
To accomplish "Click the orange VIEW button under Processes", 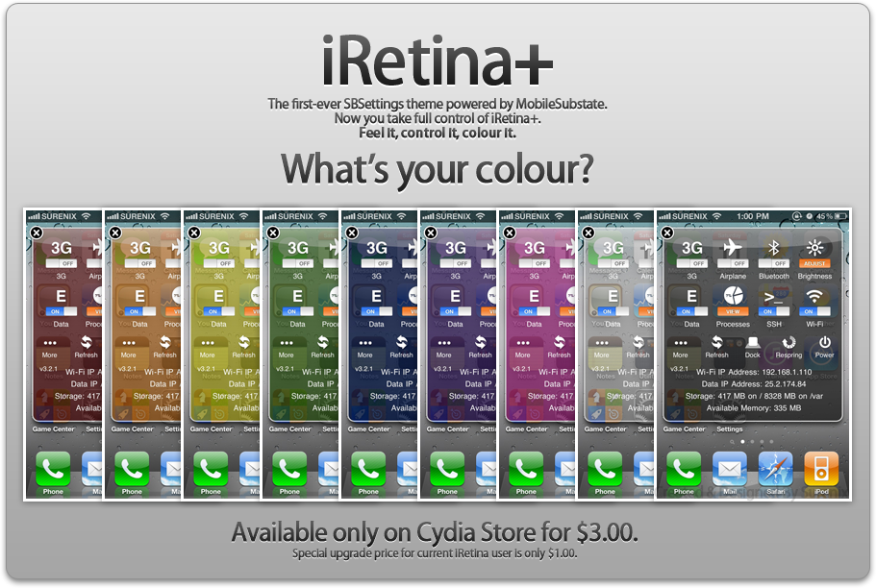I will pos(733,311).
